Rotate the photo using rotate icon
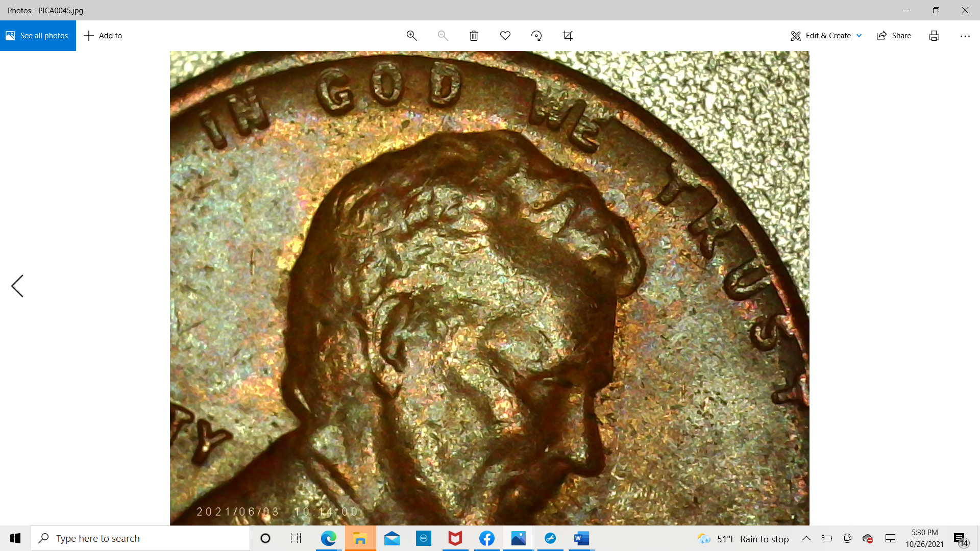 tap(536, 36)
